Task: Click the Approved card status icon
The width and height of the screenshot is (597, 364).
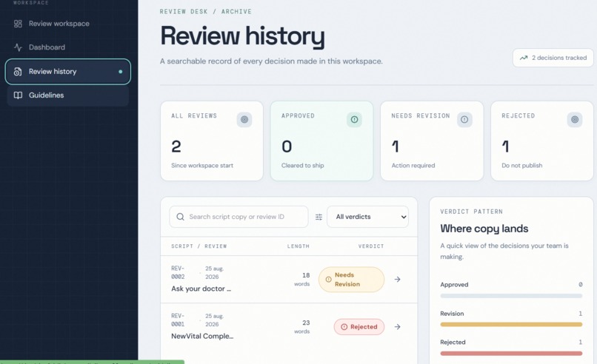Action: (x=355, y=119)
